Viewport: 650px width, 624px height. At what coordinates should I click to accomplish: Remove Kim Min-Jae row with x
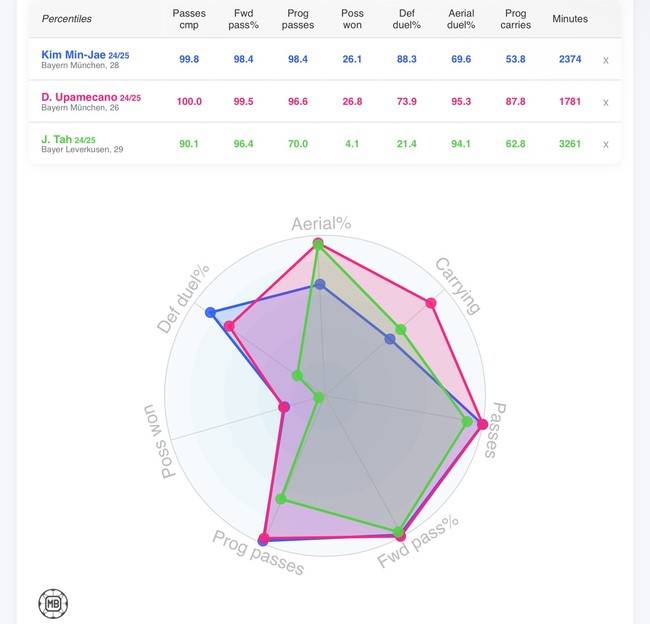605,60
